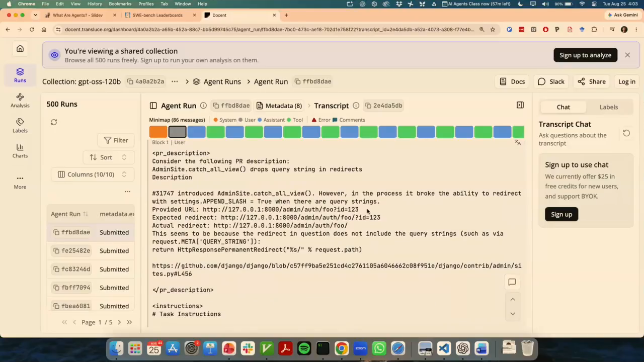The image size is (644, 362).
Task: Dismiss the shared collection banner
Action: click(627, 55)
